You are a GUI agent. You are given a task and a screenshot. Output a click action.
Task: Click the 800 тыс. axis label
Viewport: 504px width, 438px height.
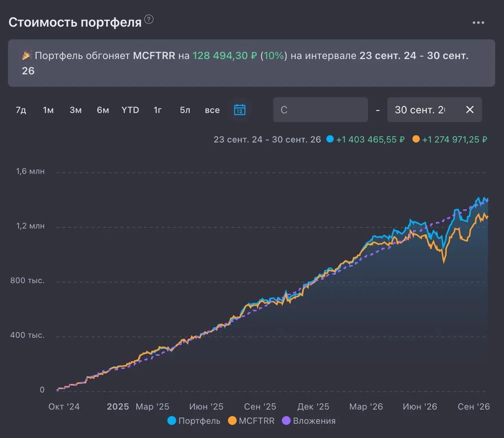28,281
